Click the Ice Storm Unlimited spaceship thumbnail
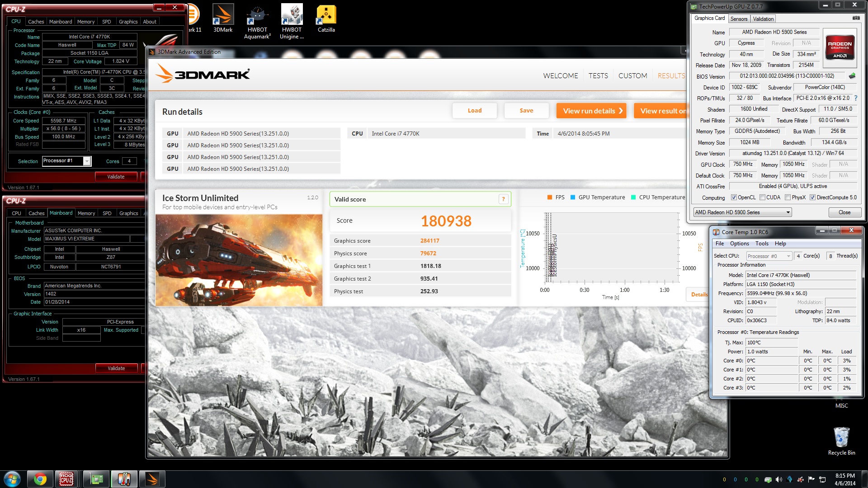The image size is (868, 488). coord(239,260)
